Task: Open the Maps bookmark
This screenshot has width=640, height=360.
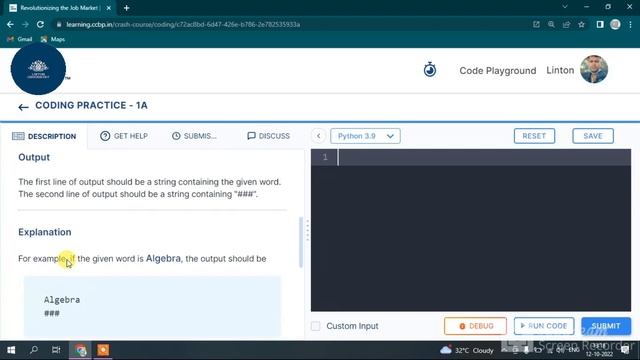Action: coord(53,39)
